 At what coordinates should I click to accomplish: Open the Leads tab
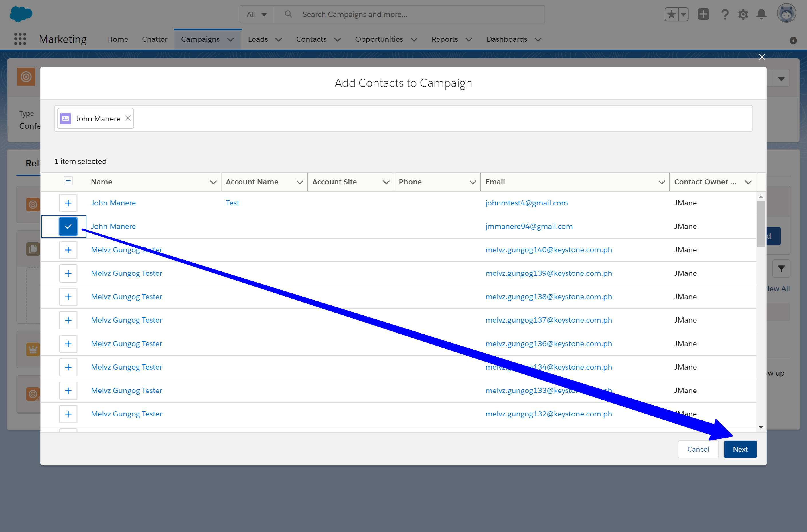coord(258,39)
